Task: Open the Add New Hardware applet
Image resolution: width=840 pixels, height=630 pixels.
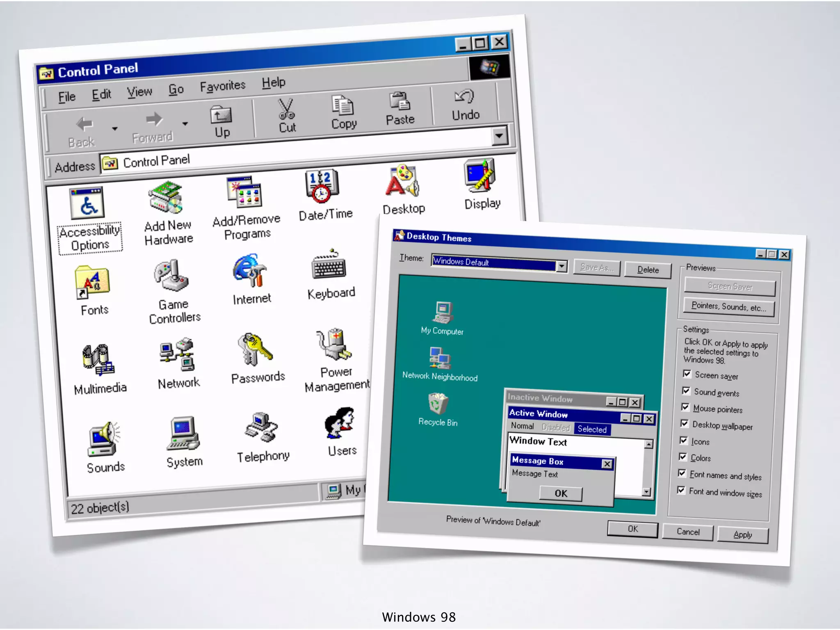Action: click(x=165, y=199)
